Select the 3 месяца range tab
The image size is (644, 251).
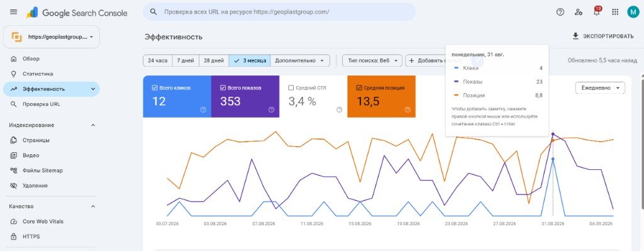point(250,60)
